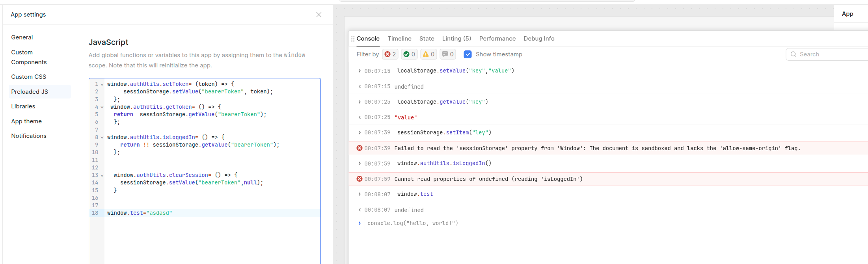Collapse code fold at line 13

(102, 175)
